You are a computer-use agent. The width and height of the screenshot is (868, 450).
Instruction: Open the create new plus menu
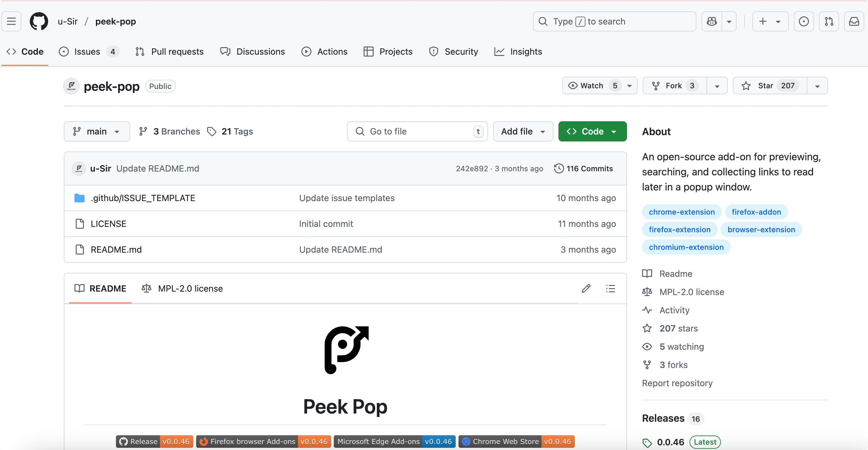[770, 21]
